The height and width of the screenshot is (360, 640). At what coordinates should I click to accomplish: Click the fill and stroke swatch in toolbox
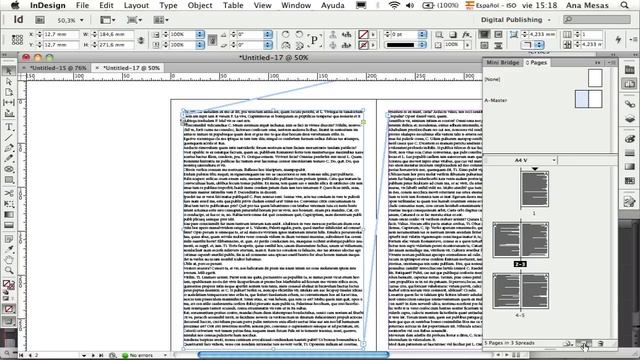click(9, 284)
